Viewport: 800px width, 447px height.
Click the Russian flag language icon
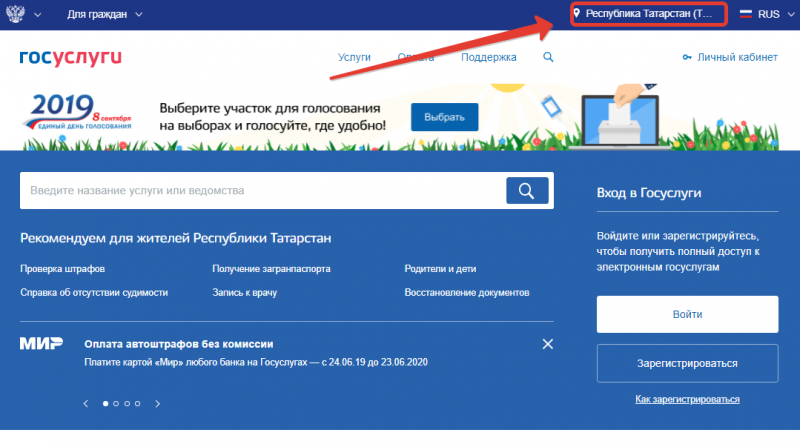(745, 14)
